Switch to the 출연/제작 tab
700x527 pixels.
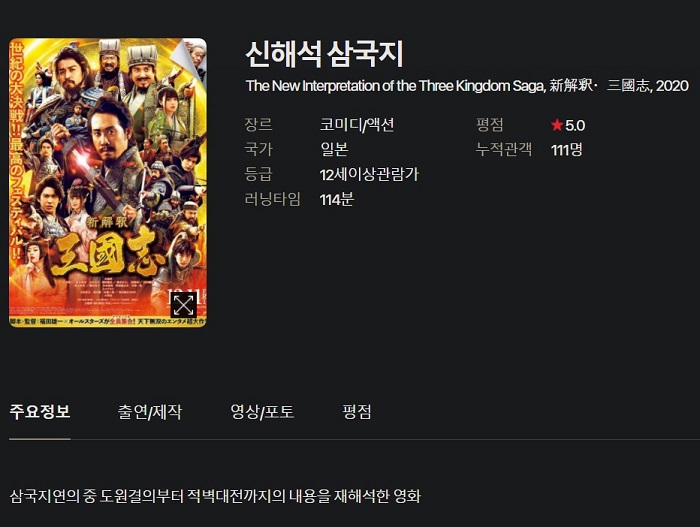pyautogui.click(x=150, y=412)
